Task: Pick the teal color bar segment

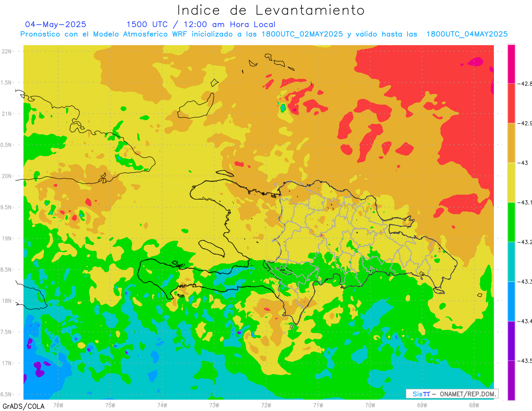Action: coord(511,262)
